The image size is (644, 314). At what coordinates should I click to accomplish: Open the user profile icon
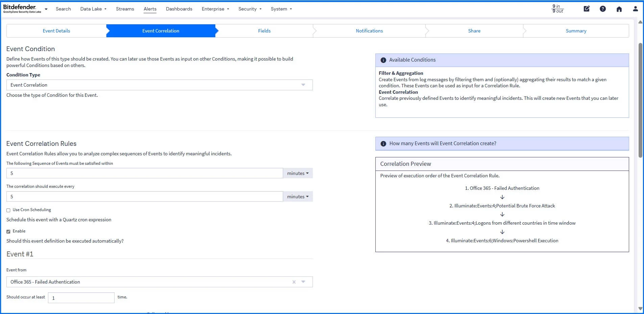coord(636,8)
